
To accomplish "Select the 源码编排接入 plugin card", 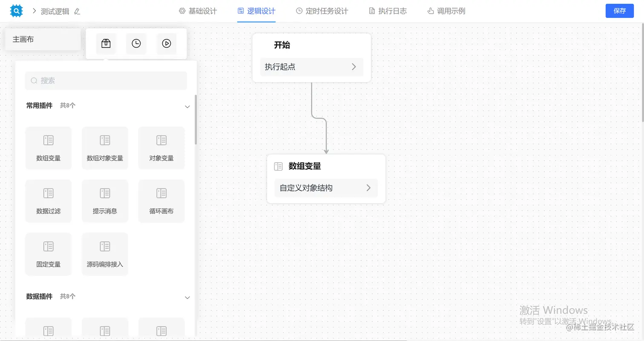I will coord(105,254).
